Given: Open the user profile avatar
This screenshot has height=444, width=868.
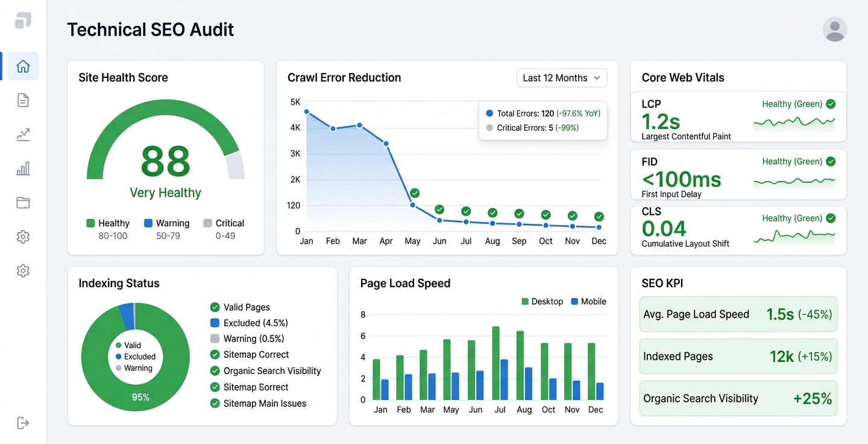Looking at the screenshot, I should tap(835, 29).
